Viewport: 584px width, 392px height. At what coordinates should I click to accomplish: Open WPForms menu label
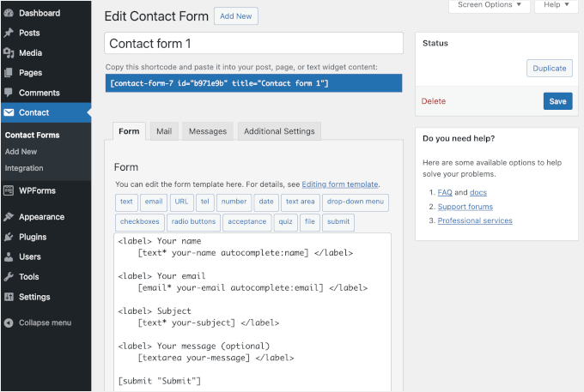37,190
